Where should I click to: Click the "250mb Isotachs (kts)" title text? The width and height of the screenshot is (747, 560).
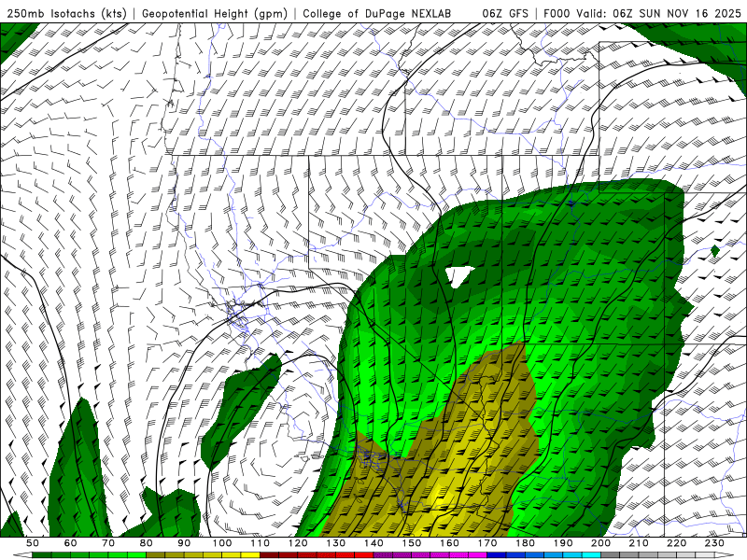click(67, 13)
